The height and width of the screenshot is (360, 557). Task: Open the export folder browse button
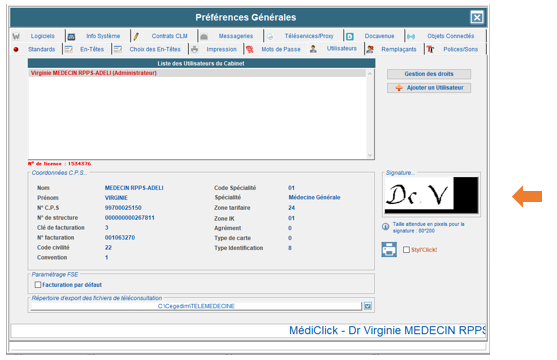[368, 306]
